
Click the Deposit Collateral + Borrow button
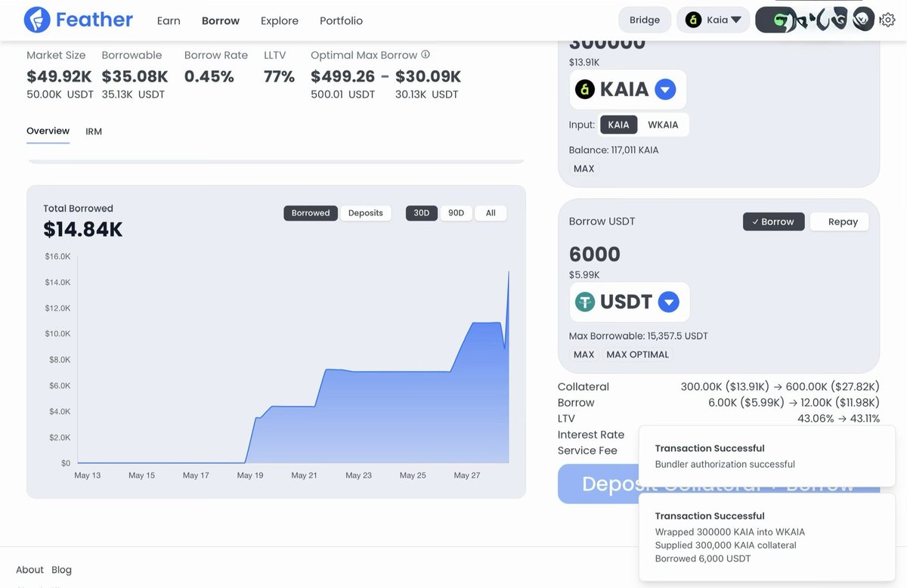[x=719, y=484]
